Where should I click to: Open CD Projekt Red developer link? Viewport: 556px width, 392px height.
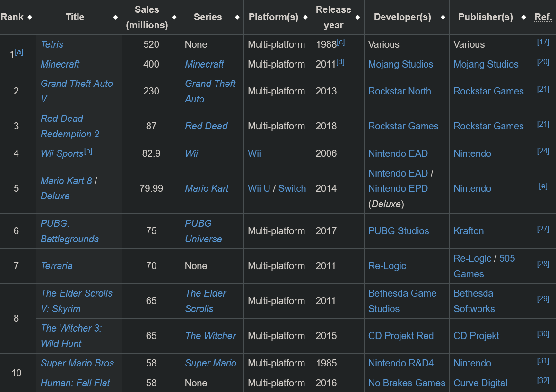pyautogui.click(x=401, y=336)
